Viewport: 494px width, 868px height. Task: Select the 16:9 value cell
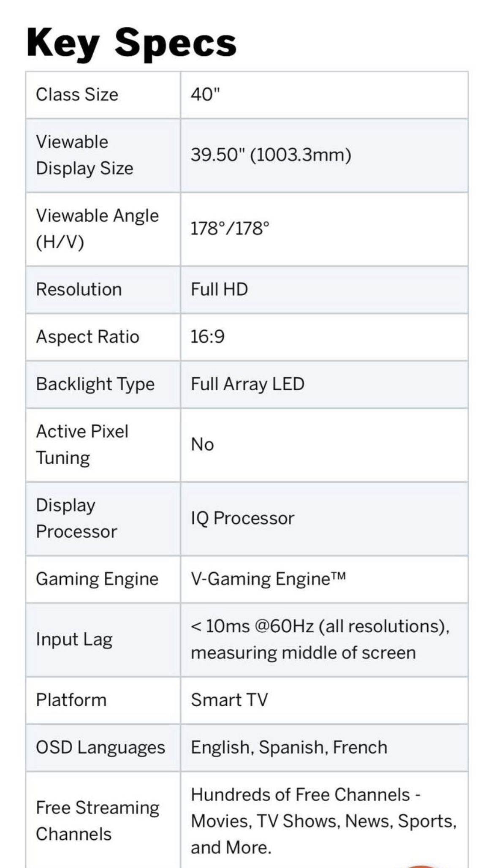(324, 337)
